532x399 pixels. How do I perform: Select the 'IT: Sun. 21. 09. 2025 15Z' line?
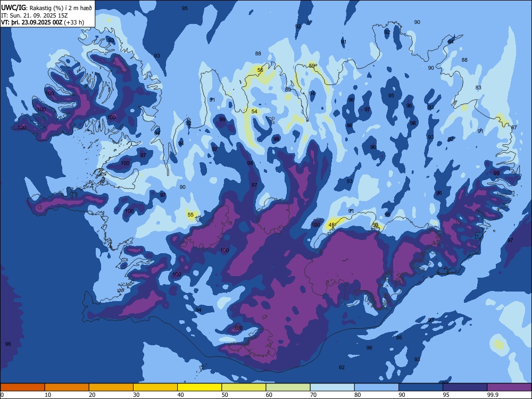(x=34, y=15)
